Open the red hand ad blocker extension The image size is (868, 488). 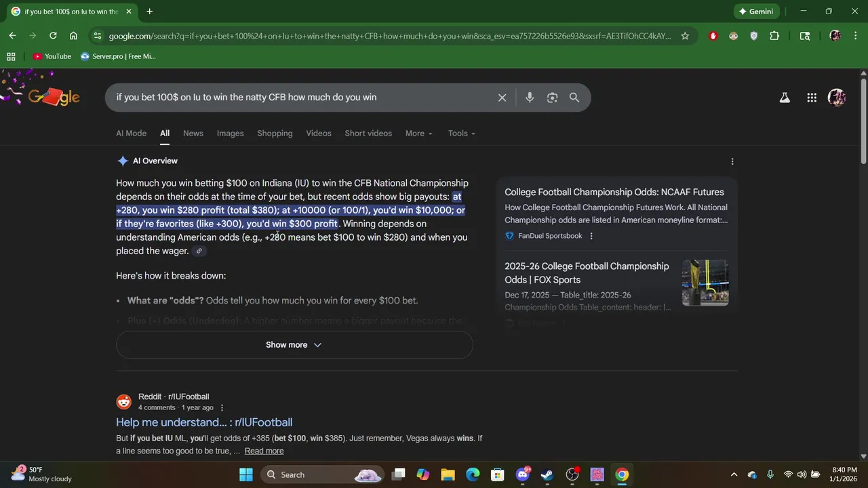pos(713,36)
